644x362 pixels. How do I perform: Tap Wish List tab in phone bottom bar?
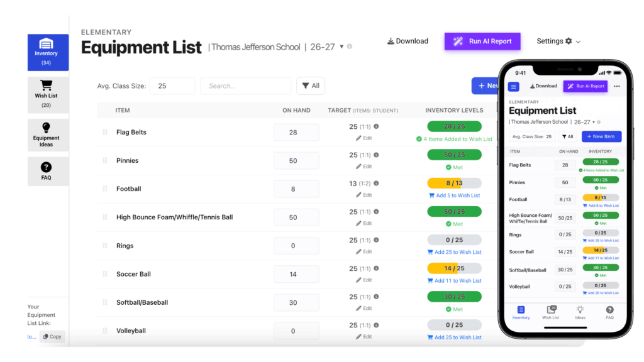(551, 313)
